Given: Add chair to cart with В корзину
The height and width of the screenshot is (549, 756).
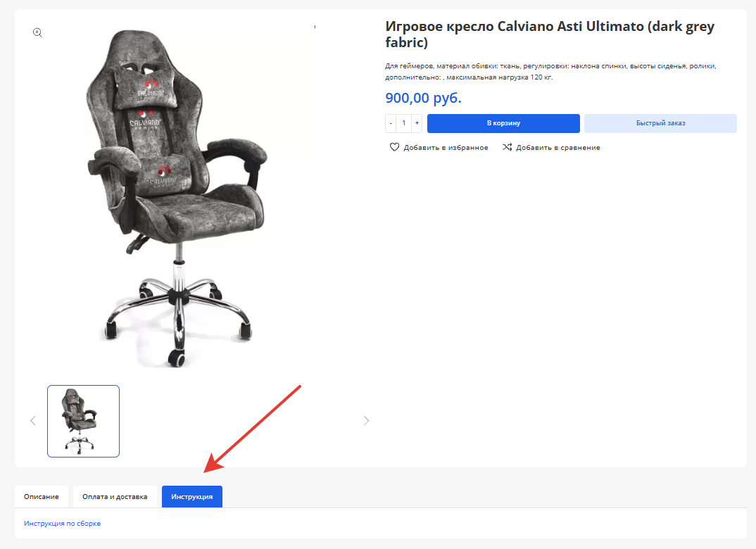Looking at the screenshot, I should click(x=503, y=123).
